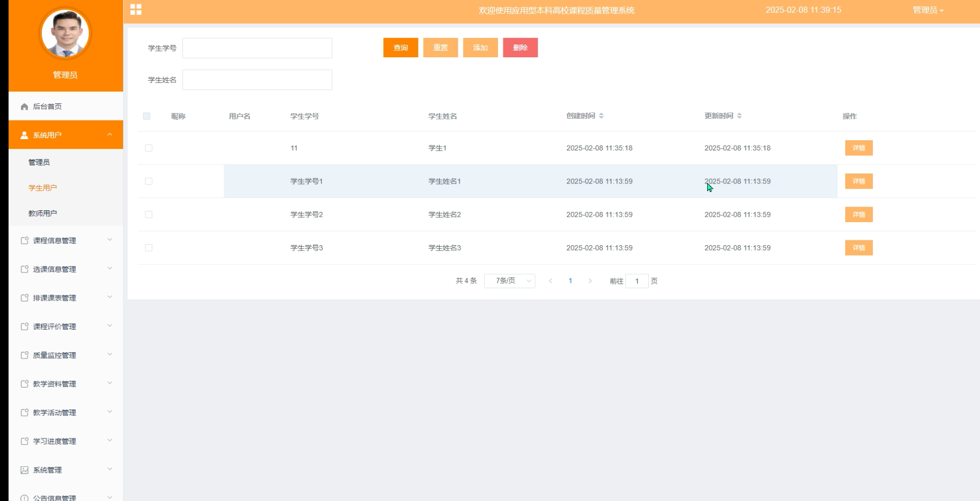The image size is (980, 501).
Task: Click the icon beside 选课信息管理
Action: pos(24,269)
